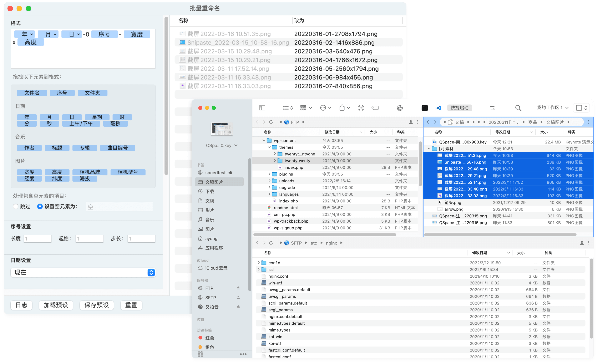Image resolution: width=598 pixels, height=364 pixels.
Task: Open the 年 format token dropdown
Action: click(x=31, y=34)
